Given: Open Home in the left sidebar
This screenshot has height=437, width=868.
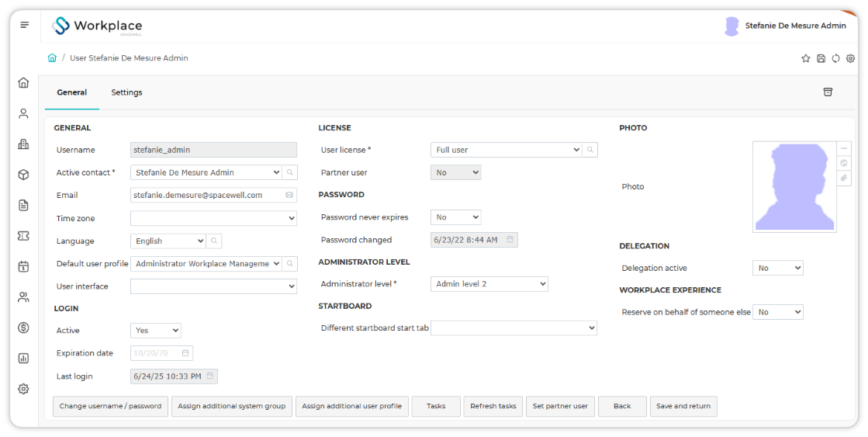Looking at the screenshot, I should [23, 82].
